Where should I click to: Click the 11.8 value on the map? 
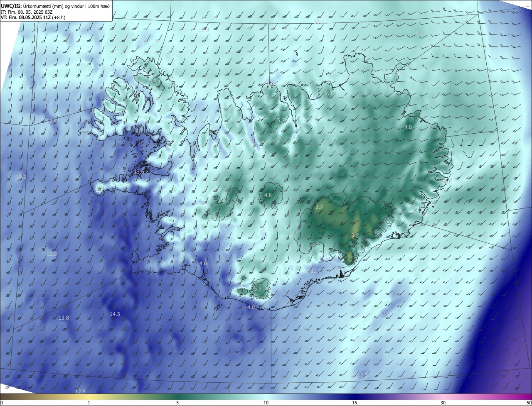[52, 254]
